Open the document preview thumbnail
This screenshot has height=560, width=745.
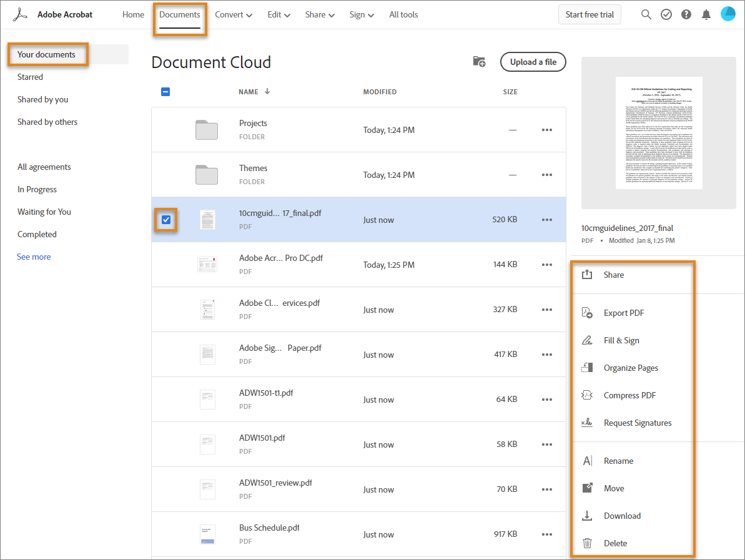point(658,132)
